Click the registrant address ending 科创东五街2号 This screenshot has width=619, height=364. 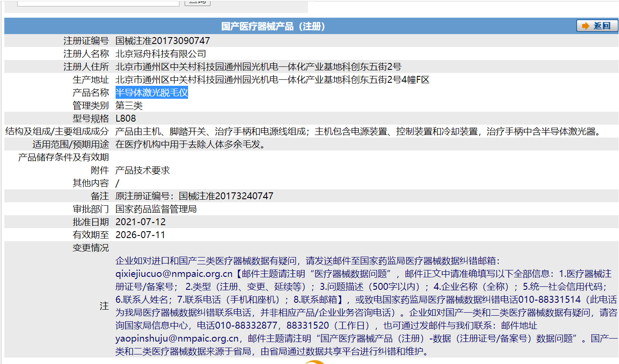(x=258, y=66)
